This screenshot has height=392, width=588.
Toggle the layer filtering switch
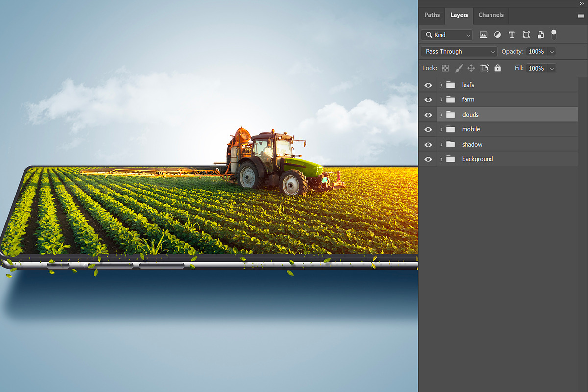tap(554, 34)
